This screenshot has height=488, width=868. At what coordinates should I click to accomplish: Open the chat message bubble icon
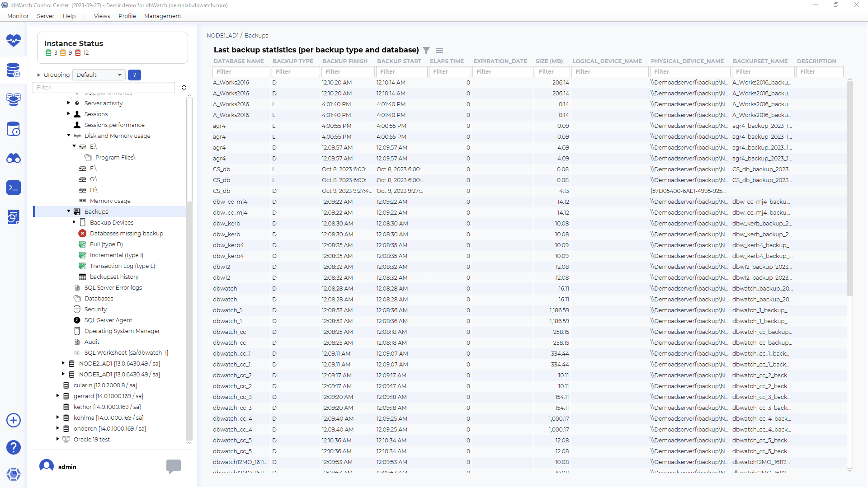[x=174, y=466]
